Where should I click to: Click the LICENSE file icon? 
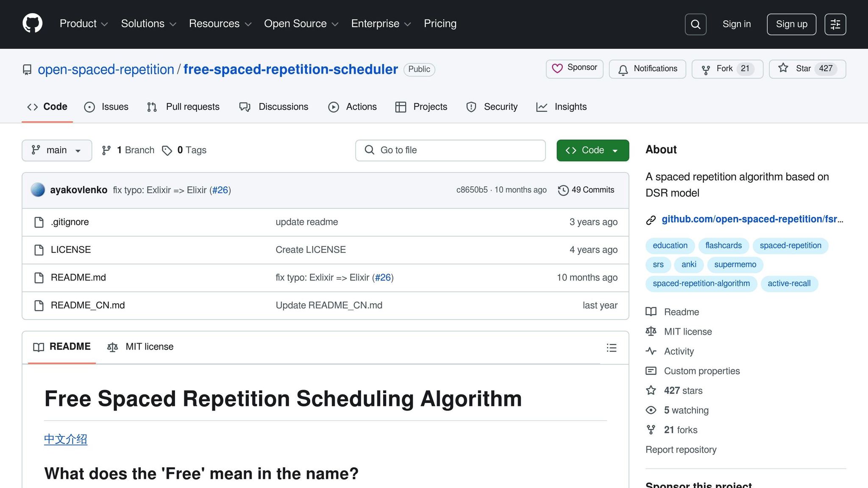click(x=39, y=250)
